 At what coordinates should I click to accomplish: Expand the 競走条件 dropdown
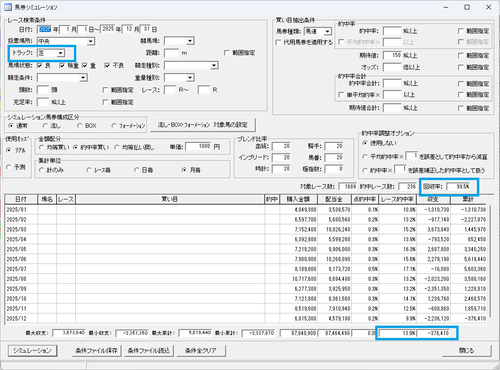[83, 78]
